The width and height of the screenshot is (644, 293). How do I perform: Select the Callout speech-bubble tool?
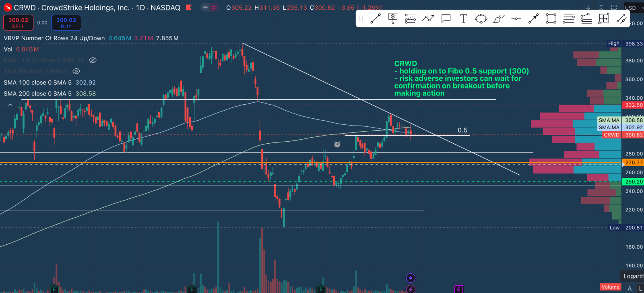[446, 19]
